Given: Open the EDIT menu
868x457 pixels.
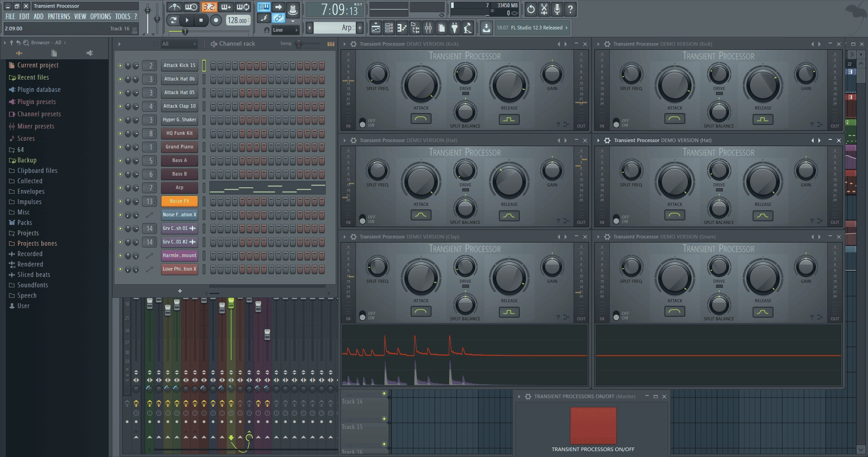Looking at the screenshot, I should (x=24, y=16).
